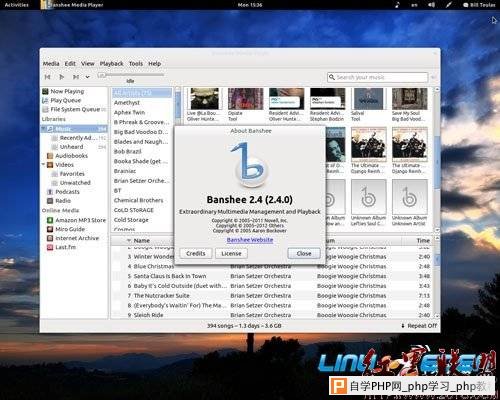Viewport: 500px width, 400px height.
Task: Select track Sleigh Ride
Action: [x=148, y=315]
